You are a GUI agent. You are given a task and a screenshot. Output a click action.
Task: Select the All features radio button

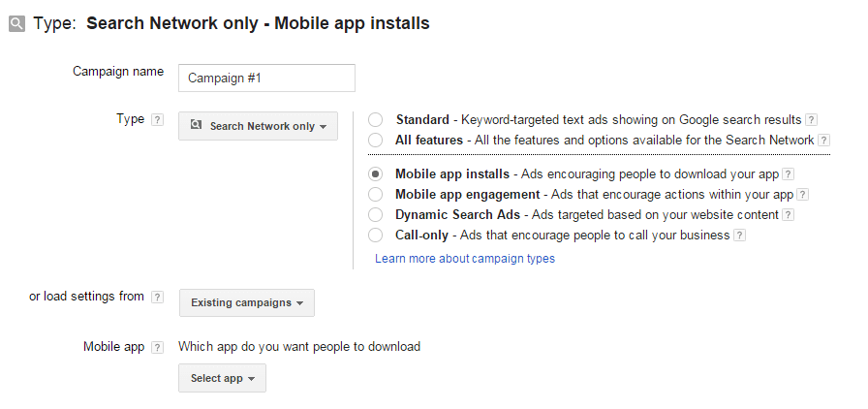pos(375,140)
